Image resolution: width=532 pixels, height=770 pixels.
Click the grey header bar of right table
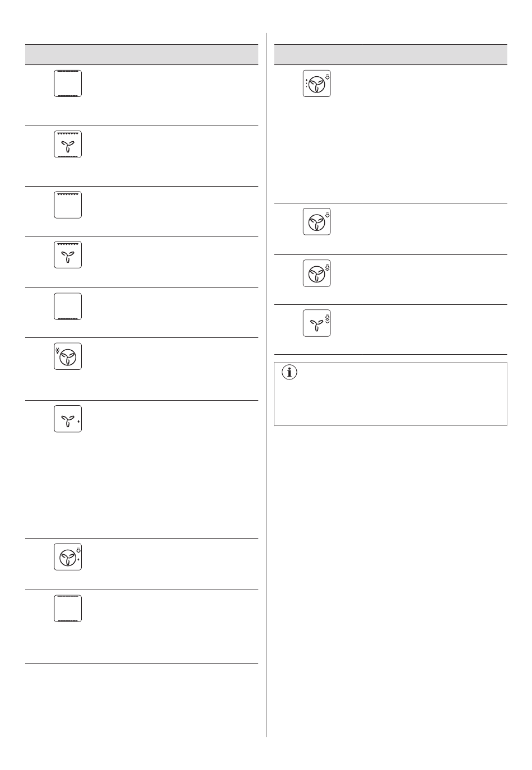tap(390, 54)
